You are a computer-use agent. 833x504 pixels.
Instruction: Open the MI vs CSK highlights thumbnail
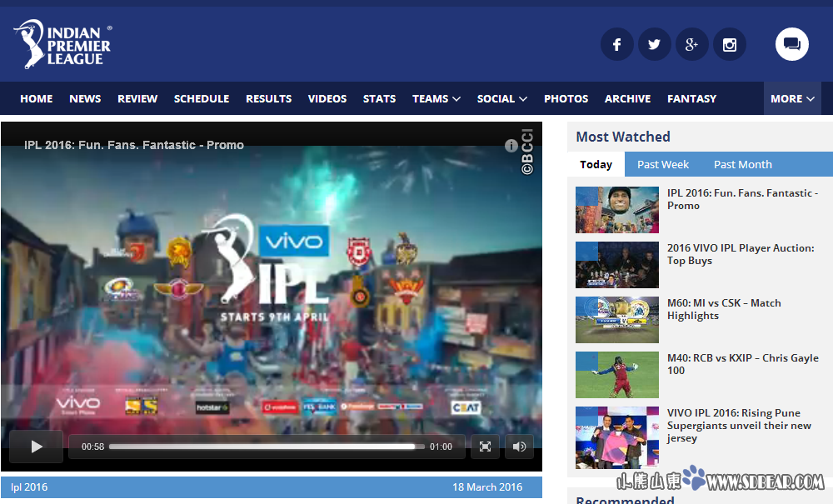(x=617, y=320)
